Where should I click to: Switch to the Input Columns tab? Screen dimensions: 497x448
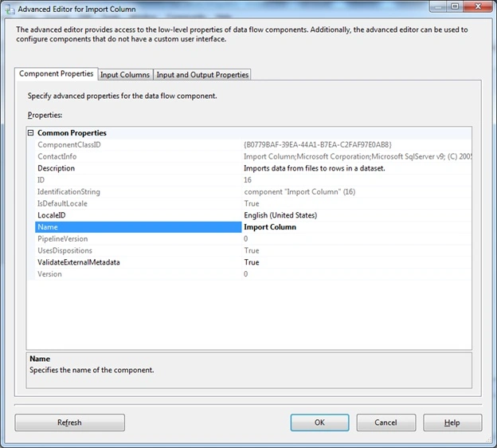pyautogui.click(x=125, y=75)
